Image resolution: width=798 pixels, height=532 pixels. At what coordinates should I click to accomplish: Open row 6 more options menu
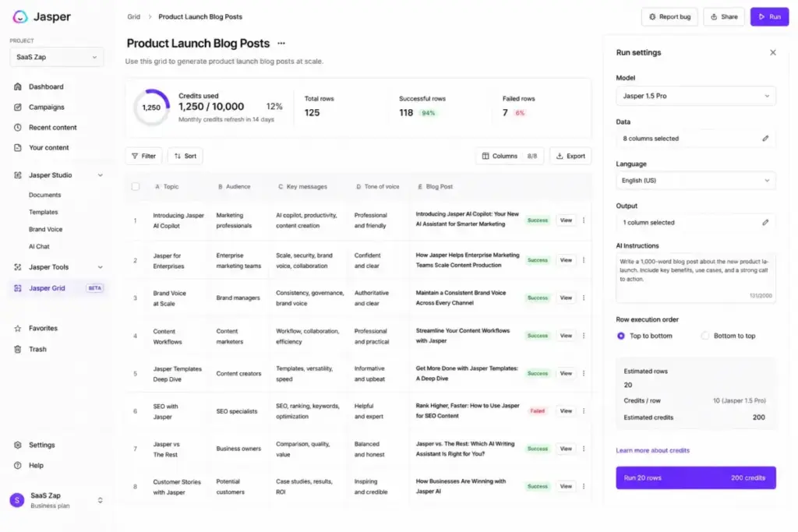(x=584, y=411)
